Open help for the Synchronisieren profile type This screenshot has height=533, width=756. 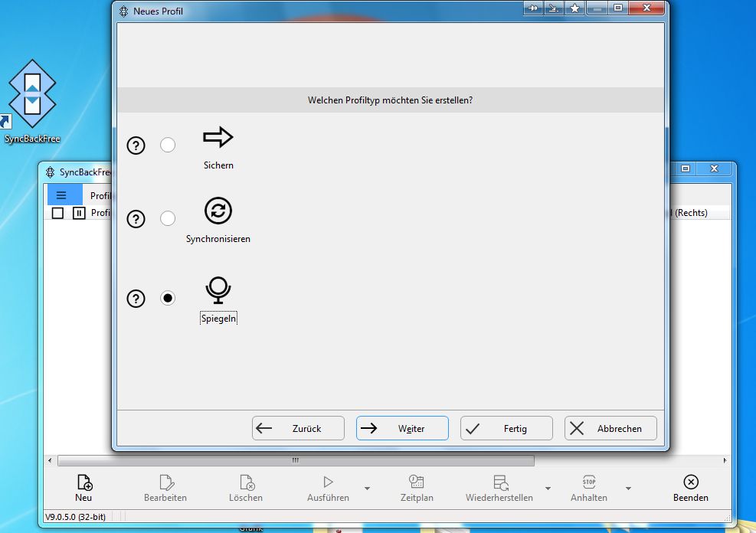tap(136, 219)
